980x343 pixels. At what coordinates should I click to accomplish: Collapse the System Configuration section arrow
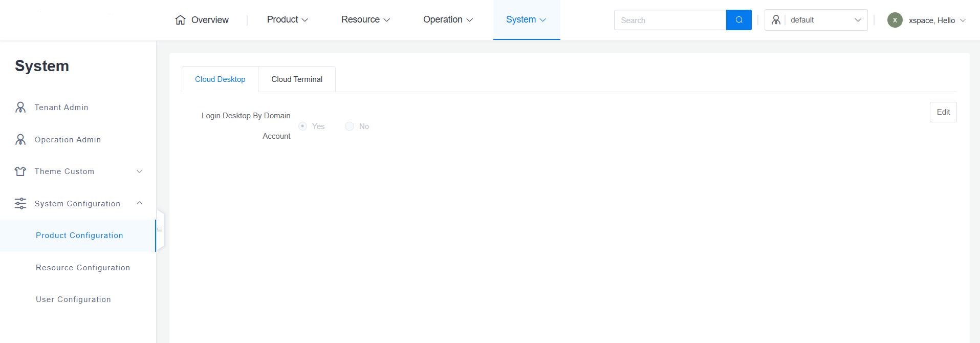point(139,203)
